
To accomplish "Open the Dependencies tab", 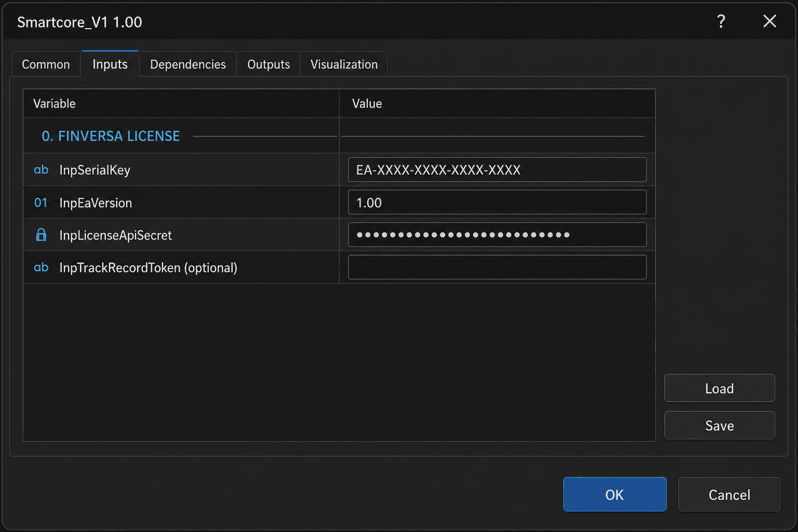I will [x=188, y=64].
